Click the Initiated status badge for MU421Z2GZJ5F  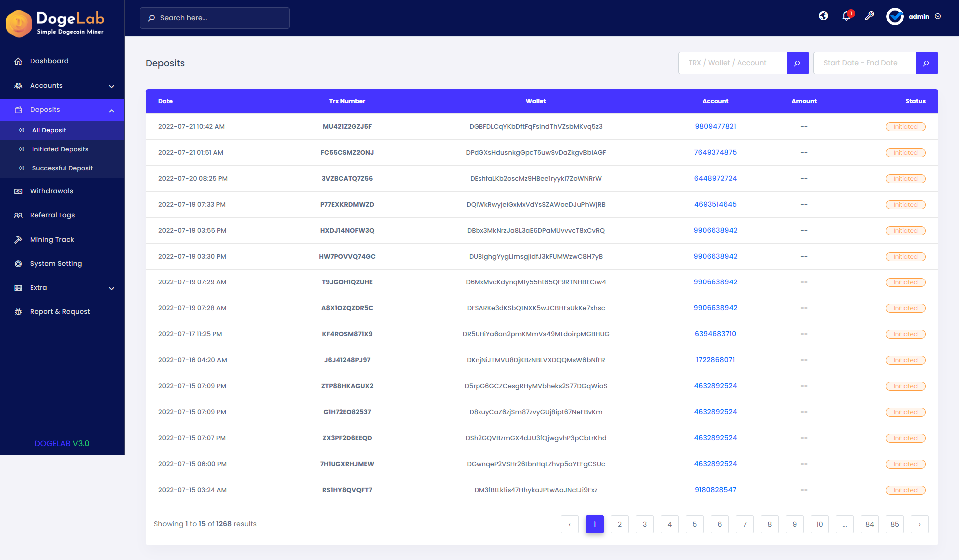905,126
